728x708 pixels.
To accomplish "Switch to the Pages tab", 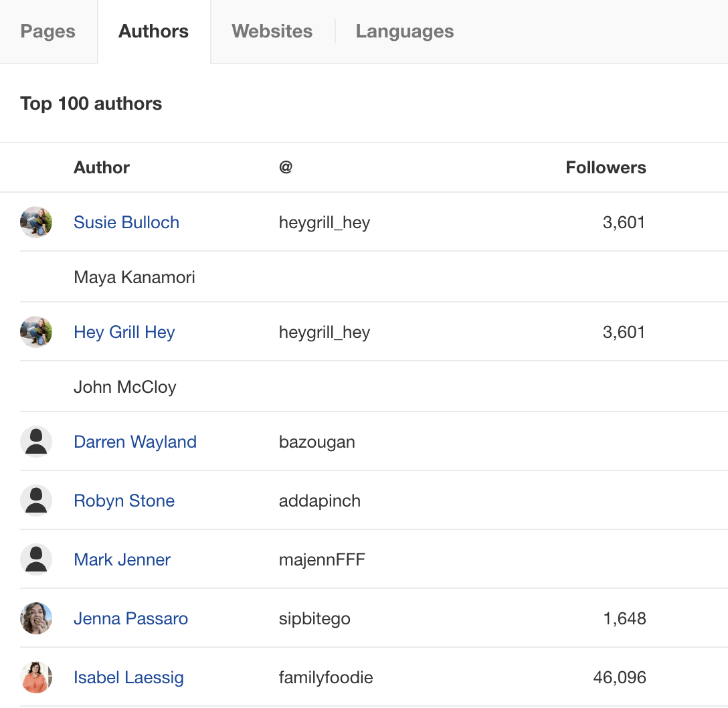I will coord(48,31).
